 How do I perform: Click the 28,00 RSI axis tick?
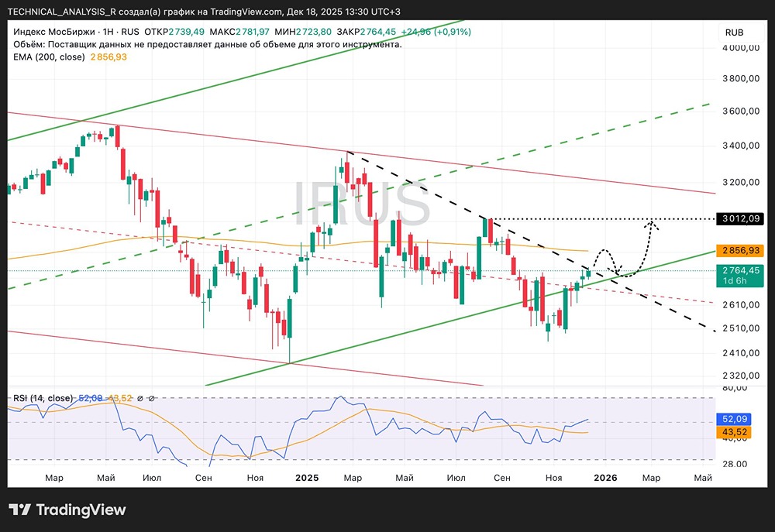[x=735, y=464]
